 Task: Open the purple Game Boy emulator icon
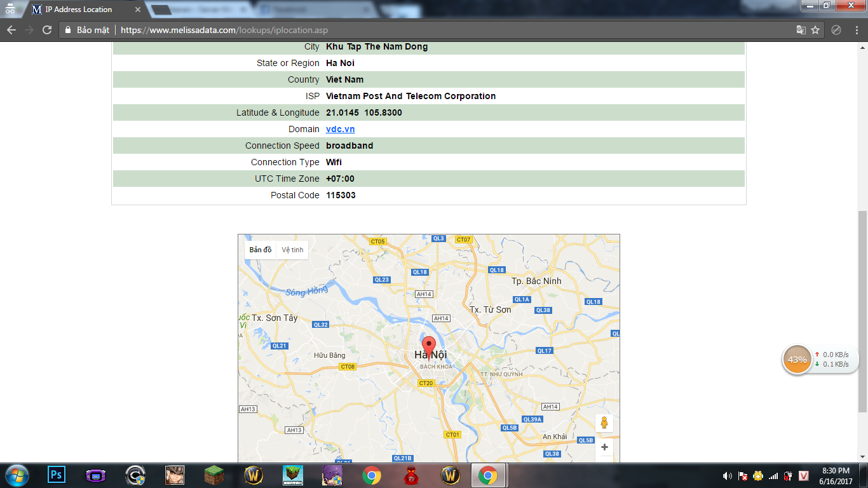96,475
